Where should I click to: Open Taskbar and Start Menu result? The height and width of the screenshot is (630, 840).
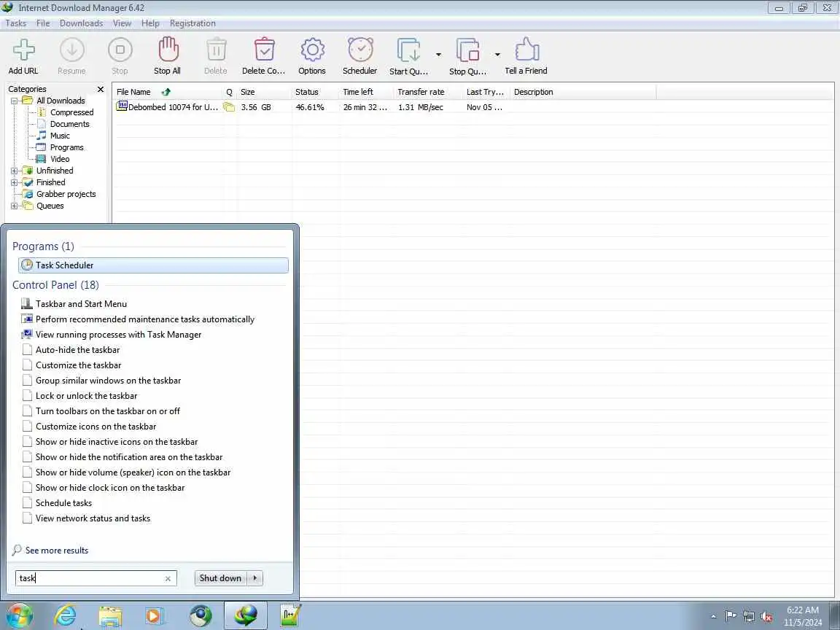(82, 304)
